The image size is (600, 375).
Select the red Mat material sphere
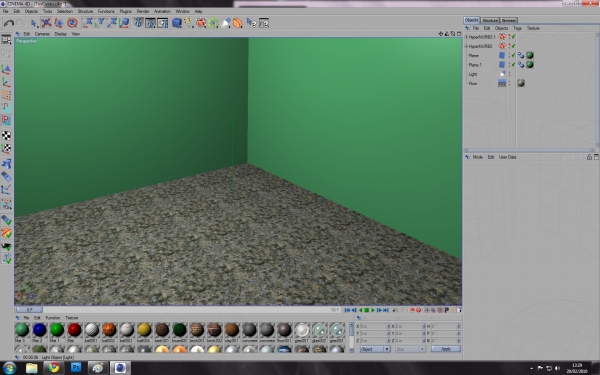74,329
